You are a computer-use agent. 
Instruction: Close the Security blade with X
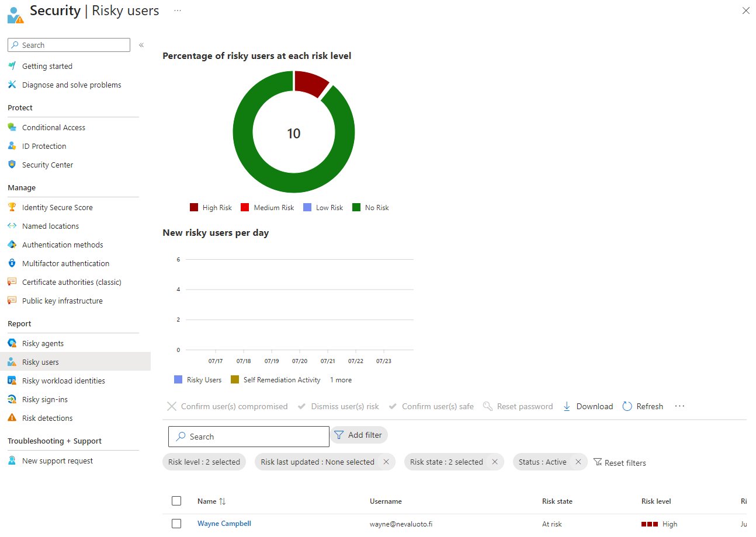745,11
